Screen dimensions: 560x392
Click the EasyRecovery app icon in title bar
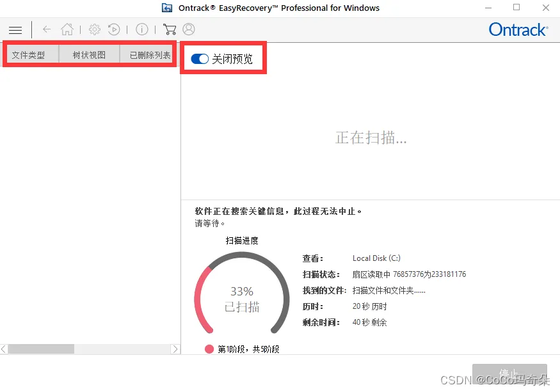click(x=167, y=8)
